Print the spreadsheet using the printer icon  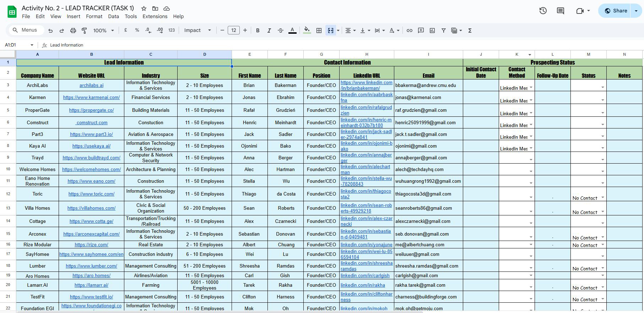click(x=73, y=31)
